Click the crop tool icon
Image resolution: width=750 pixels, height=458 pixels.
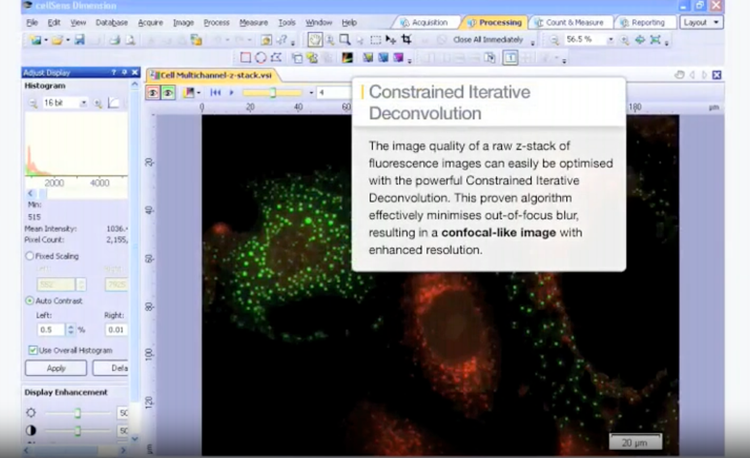[407, 40]
